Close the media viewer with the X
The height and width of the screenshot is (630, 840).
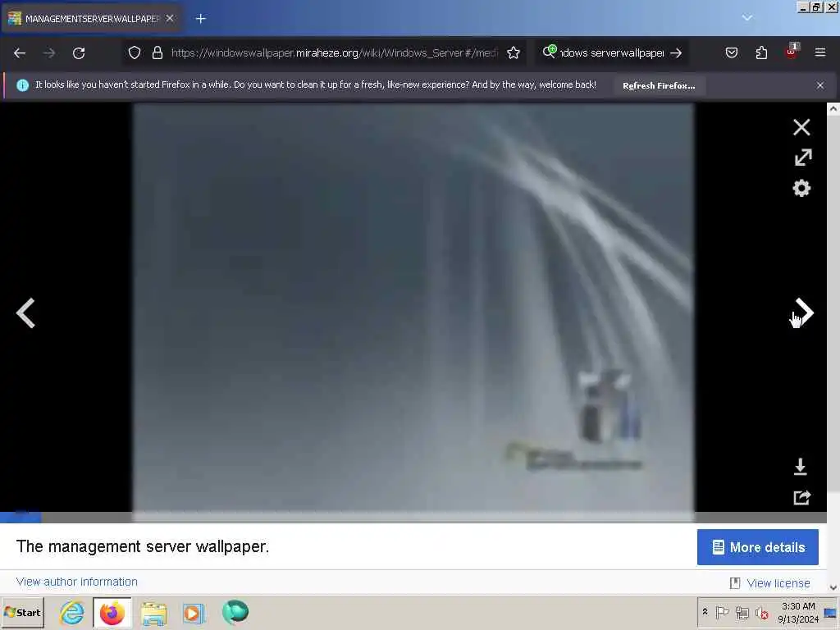click(x=801, y=127)
